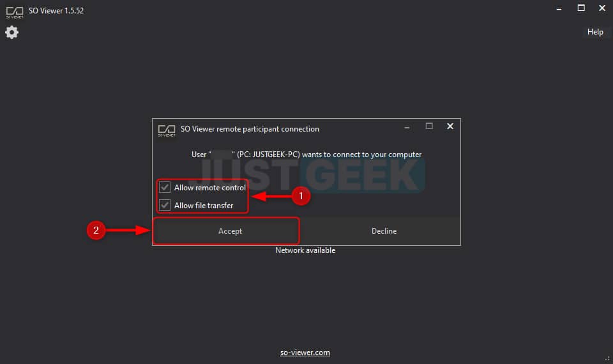Click the 'Allow file transfer' label text
Image resolution: width=613 pixels, height=364 pixels.
click(x=204, y=205)
